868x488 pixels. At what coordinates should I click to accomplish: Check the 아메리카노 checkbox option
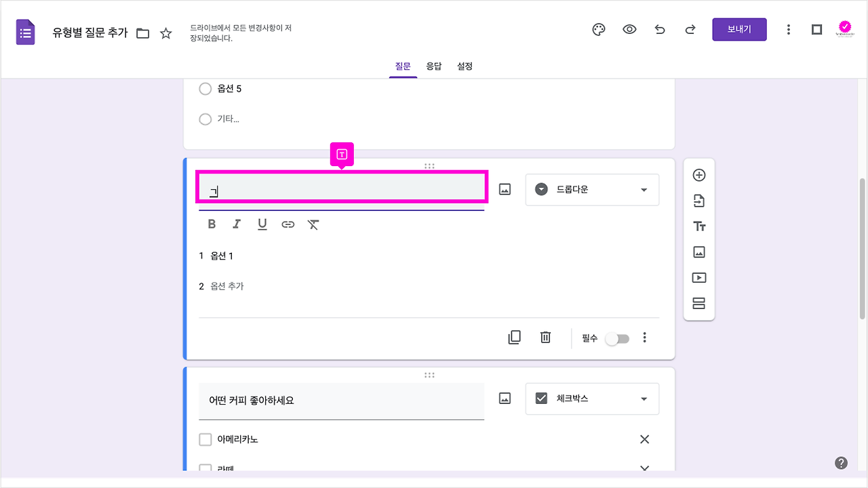click(205, 439)
